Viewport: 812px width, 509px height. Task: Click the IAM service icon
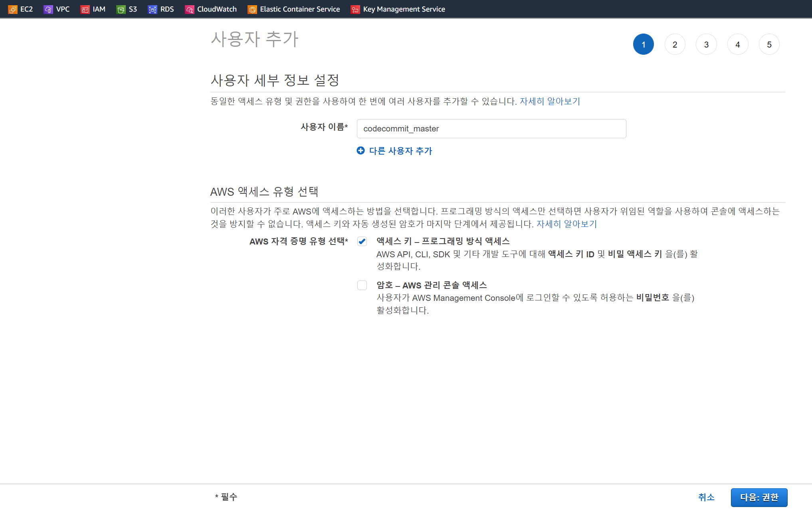click(85, 9)
